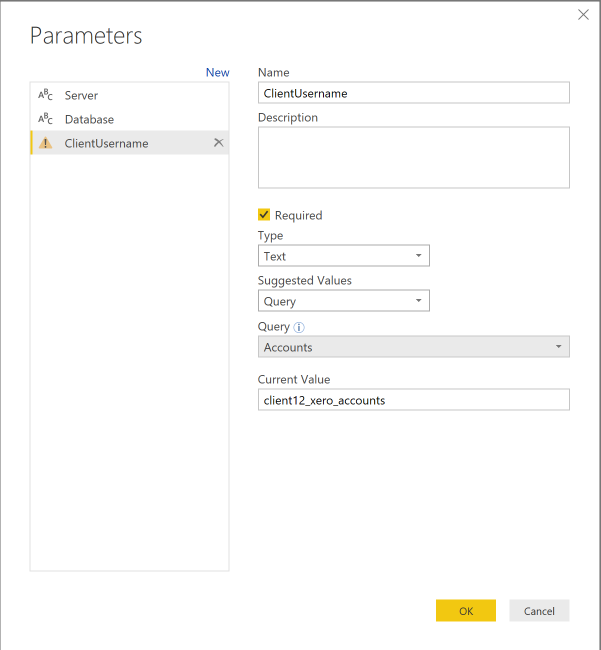Select the ClientUsername parameter row
Image resolution: width=601 pixels, height=650 pixels.
(x=130, y=143)
